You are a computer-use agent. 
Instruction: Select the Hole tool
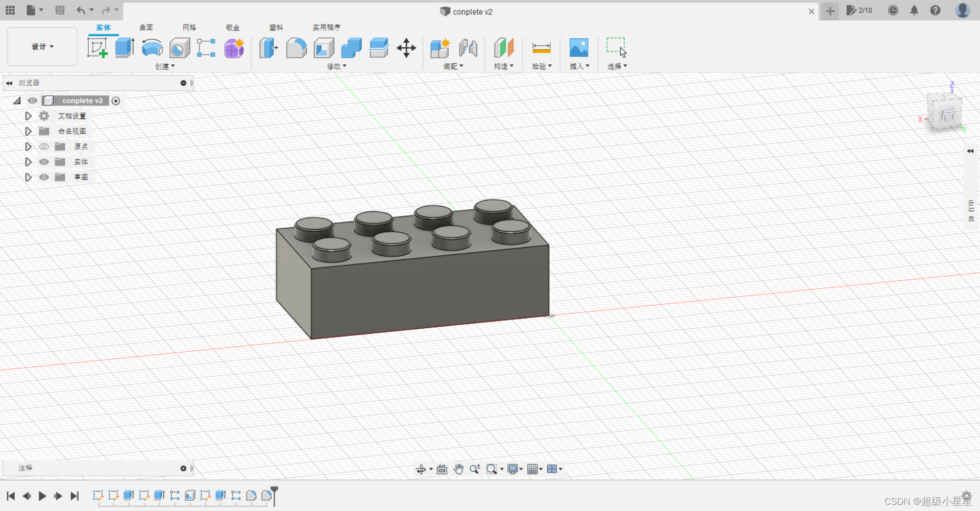pos(179,48)
